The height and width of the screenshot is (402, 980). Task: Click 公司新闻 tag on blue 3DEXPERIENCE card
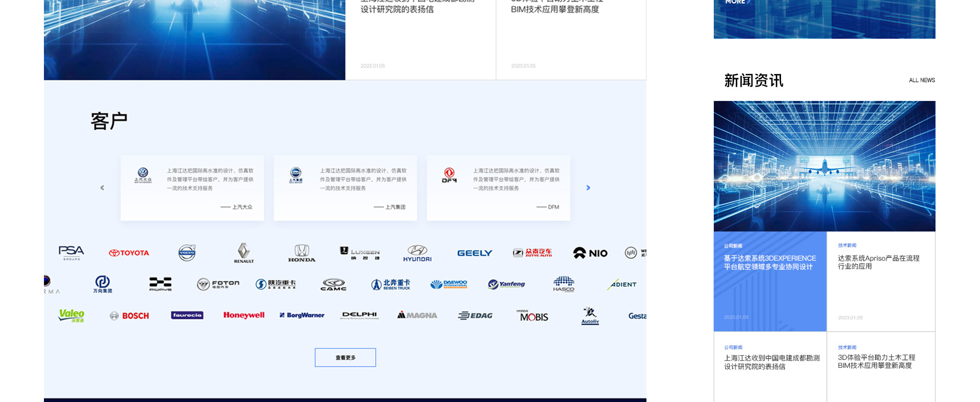(733, 246)
